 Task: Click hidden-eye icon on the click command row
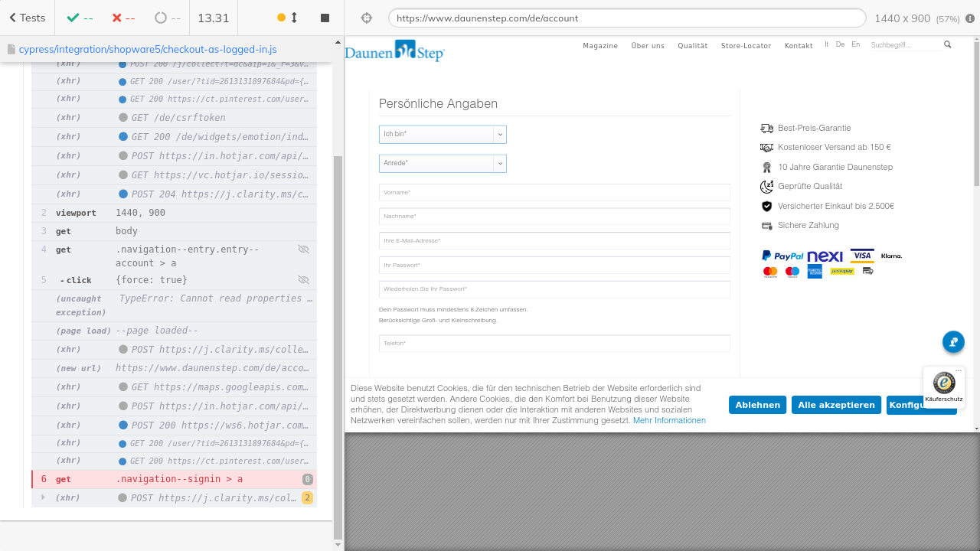[303, 280]
